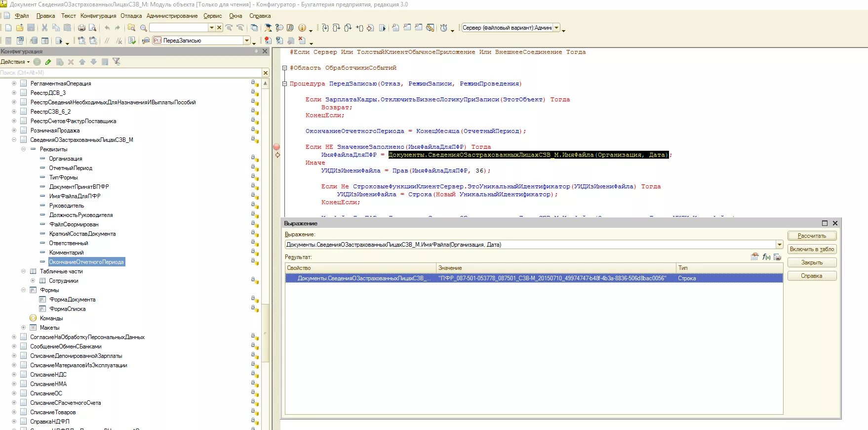Image resolution: width=868 pixels, height=430 pixels.
Task: Click the Find in files folder-magnifier icon
Action: coord(131,28)
